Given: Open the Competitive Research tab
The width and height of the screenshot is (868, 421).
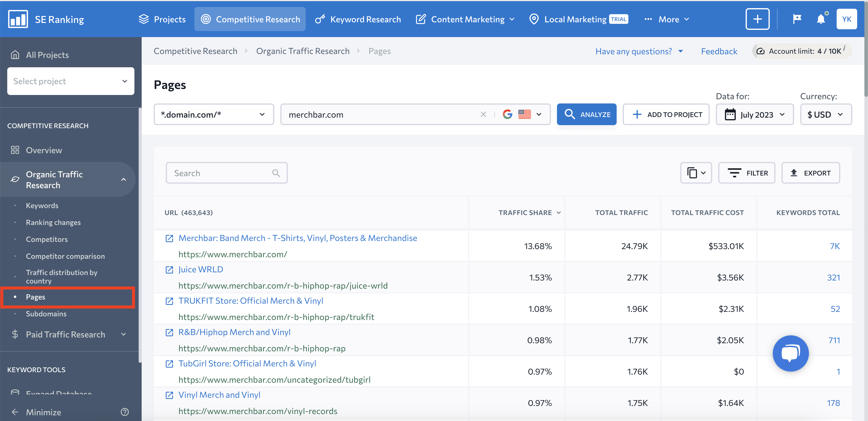Looking at the screenshot, I should click(x=250, y=19).
